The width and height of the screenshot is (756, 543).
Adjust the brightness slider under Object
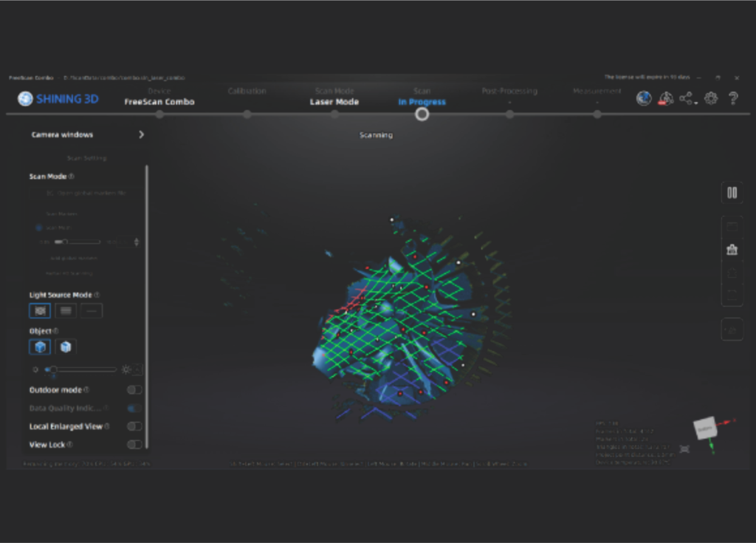coord(53,369)
